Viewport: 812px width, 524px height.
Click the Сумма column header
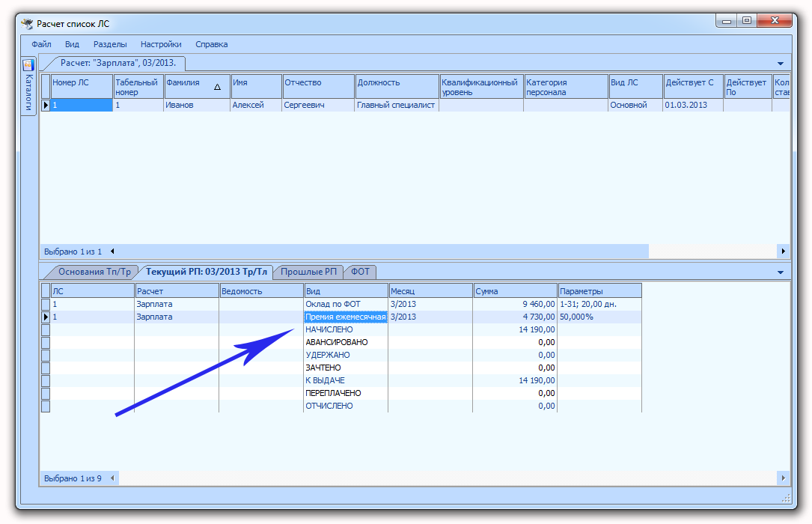[x=516, y=291]
